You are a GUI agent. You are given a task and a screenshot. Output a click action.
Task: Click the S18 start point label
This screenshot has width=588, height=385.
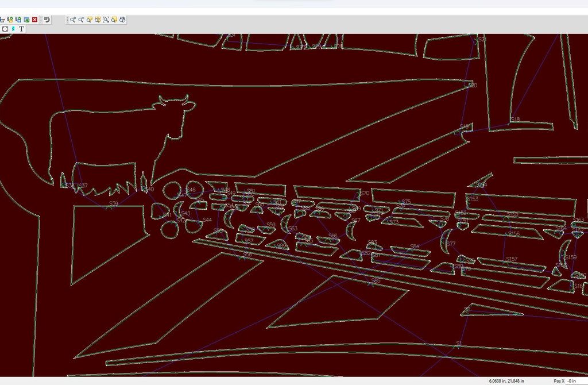coord(515,120)
